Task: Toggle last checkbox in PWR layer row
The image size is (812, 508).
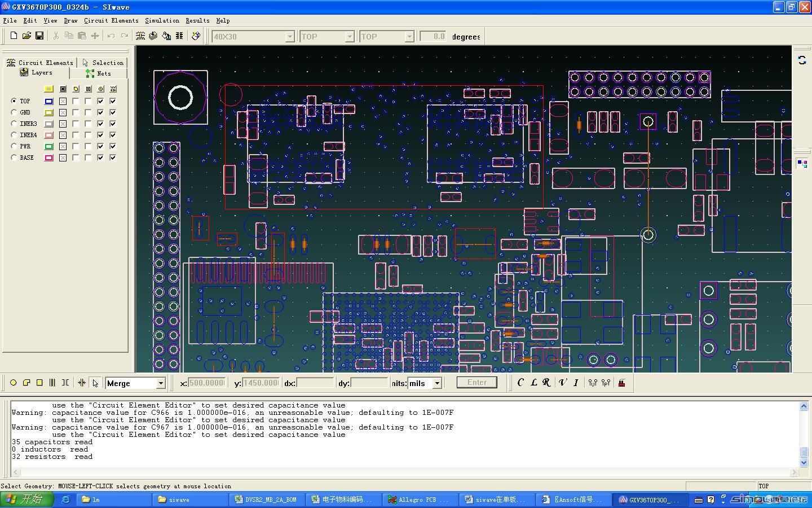Action: 113,146
